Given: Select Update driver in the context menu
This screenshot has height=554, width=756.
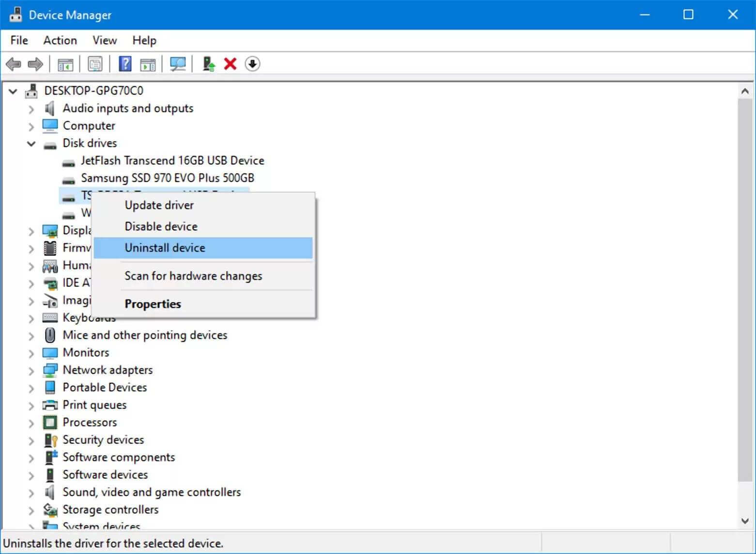Looking at the screenshot, I should [159, 205].
